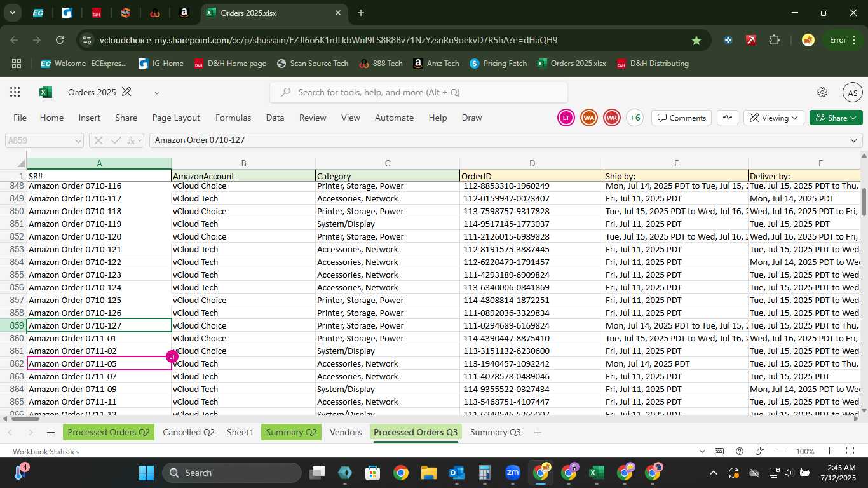Click the LT collaborator presence avatar
868x488 pixels.
566,118
